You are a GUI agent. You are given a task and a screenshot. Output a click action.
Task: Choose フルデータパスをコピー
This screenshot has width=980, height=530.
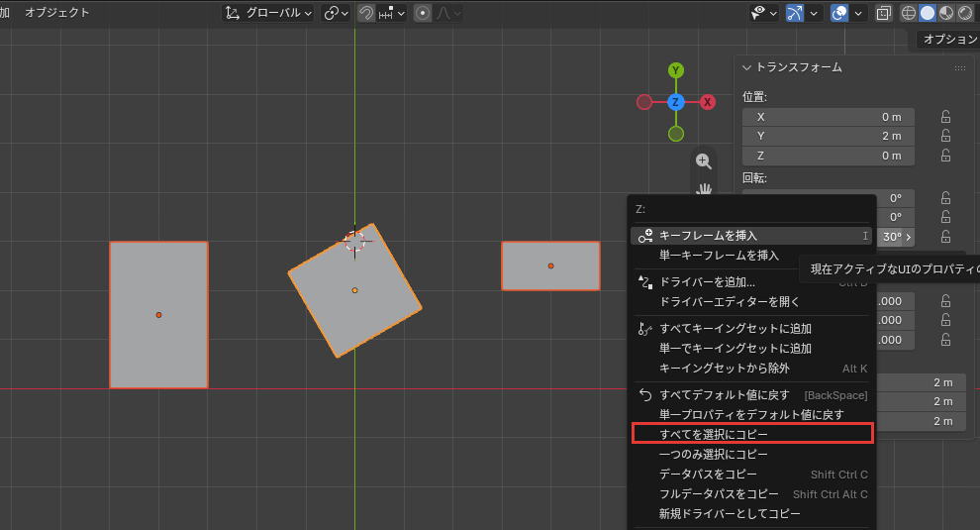tap(751, 494)
